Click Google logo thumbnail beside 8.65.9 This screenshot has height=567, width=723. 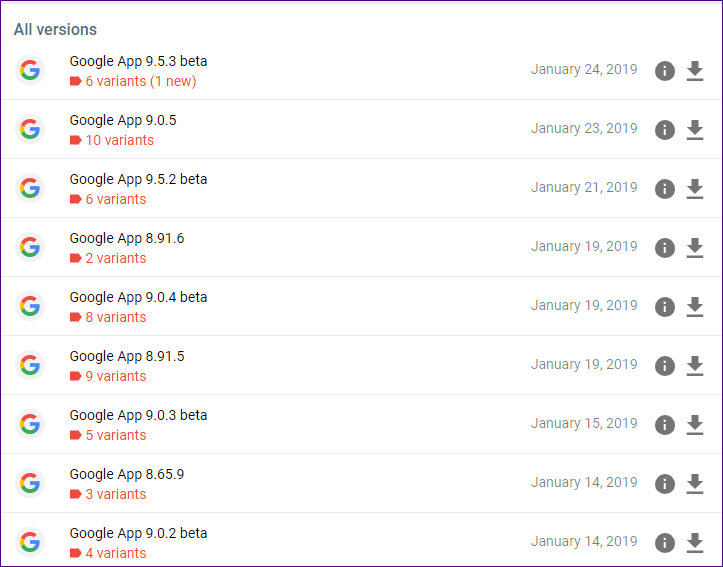pos(30,484)
